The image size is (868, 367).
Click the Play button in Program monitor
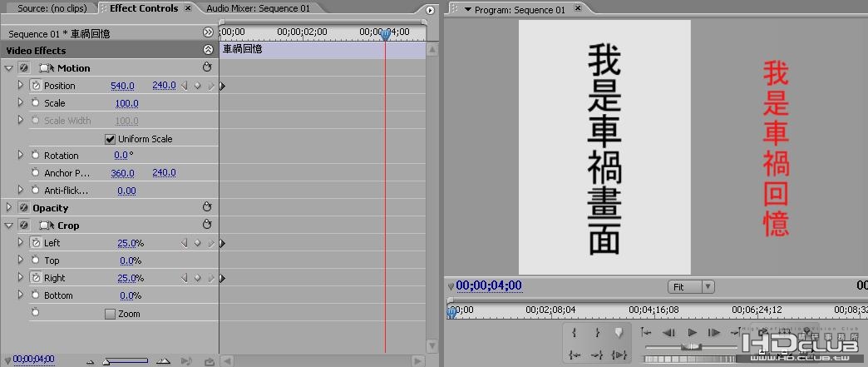click(692, 333)
